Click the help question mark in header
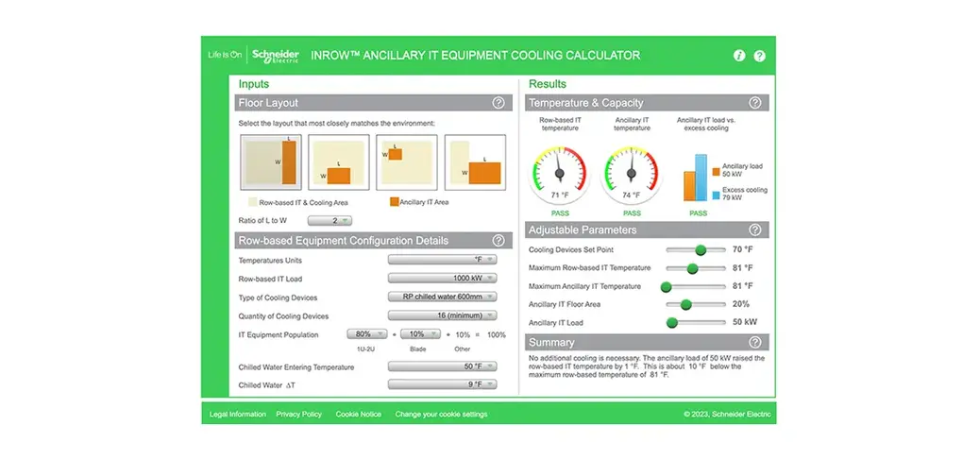This screenshot has height=459, width=980. tap(759, 56)
